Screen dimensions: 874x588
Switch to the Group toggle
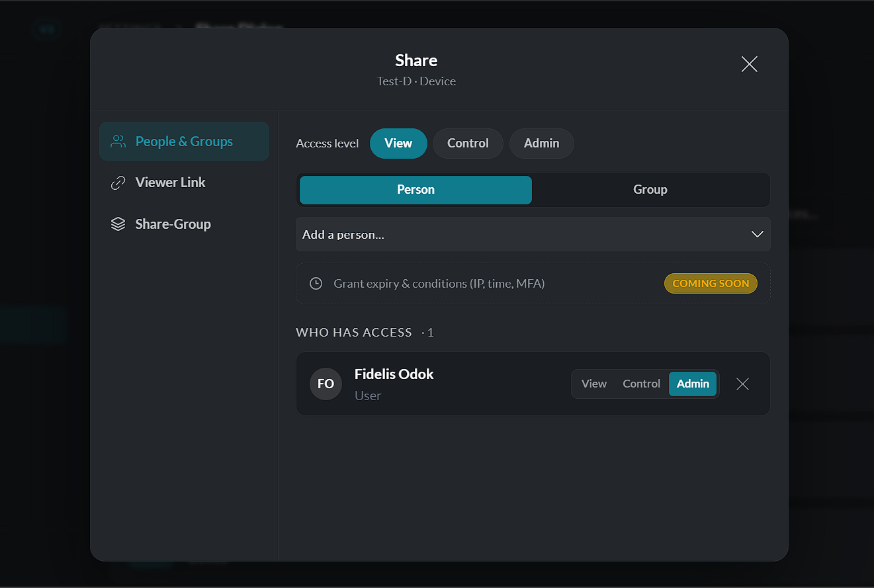coord(650,190)
